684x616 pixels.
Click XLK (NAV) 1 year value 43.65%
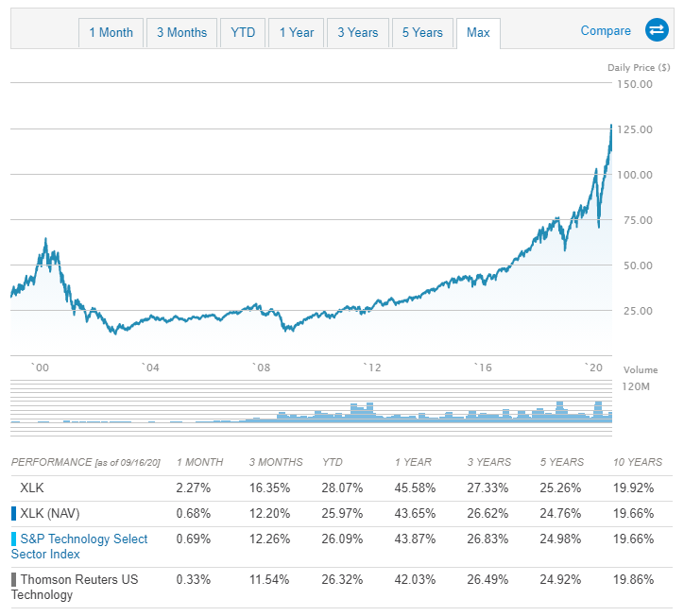pos(415,513)
